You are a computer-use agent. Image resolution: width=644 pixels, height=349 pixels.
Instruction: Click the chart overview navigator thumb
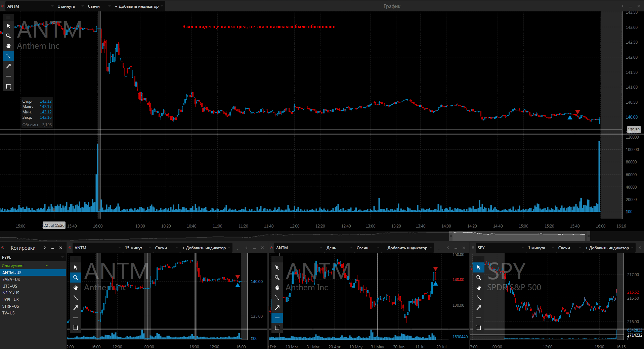[x=520, y=236]
